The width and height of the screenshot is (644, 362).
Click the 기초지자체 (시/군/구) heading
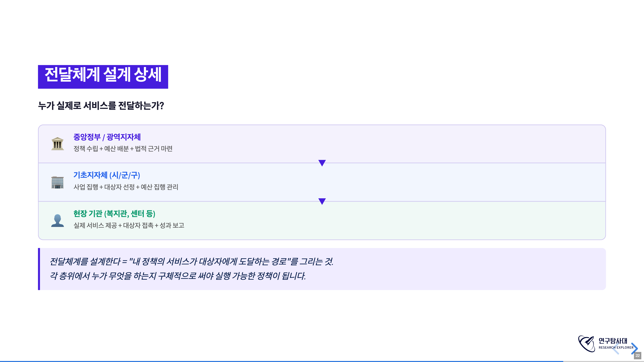coord(107,175)
